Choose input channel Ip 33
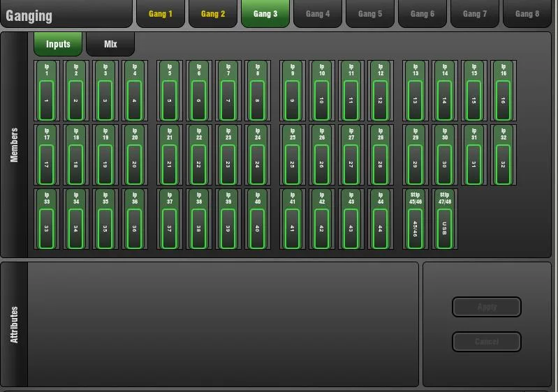This screenshot has width=558, height=392. click(47, 219)
